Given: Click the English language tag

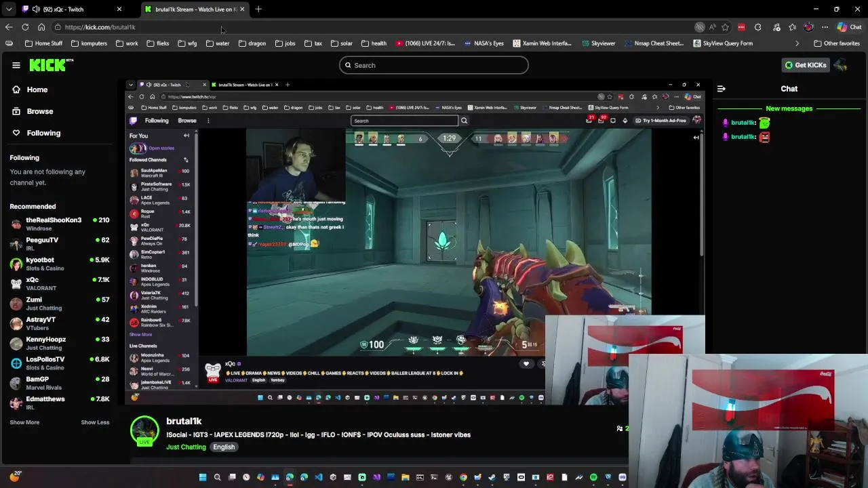Looking at the screenshot, I should tap(224, 447).
